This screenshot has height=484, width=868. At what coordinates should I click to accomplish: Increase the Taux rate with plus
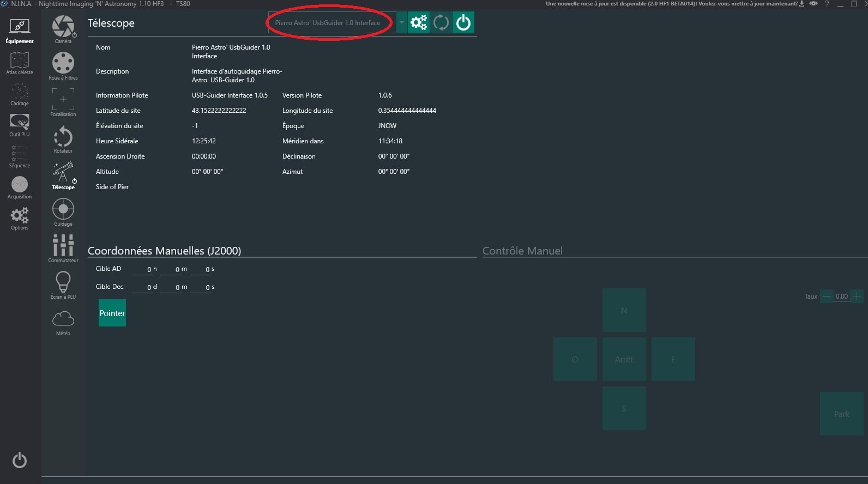click(857, 297)
